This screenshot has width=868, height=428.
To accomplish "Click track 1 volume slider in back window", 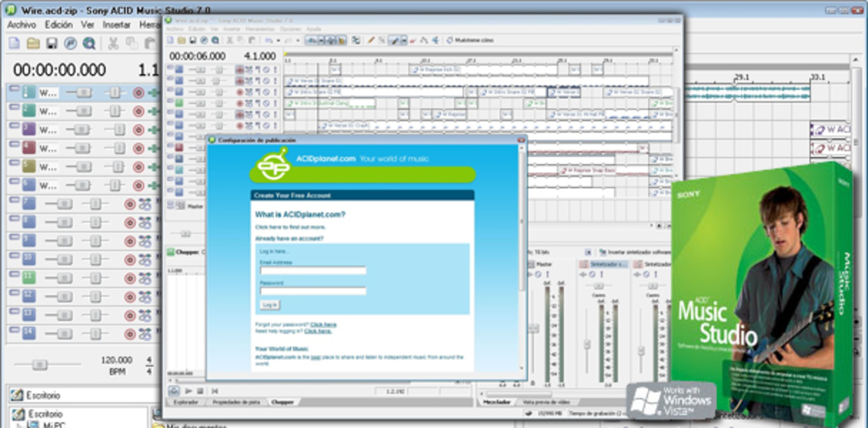I will (x=83, y=93).
